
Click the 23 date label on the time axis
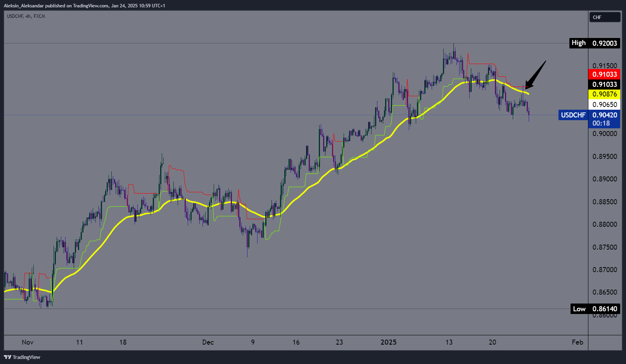pos(339,342)
